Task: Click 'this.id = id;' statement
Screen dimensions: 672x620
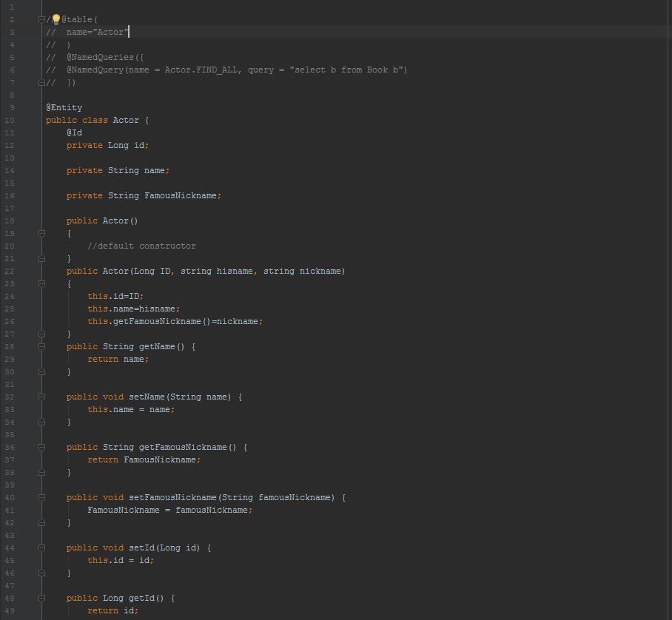Action: click(121, 560)
